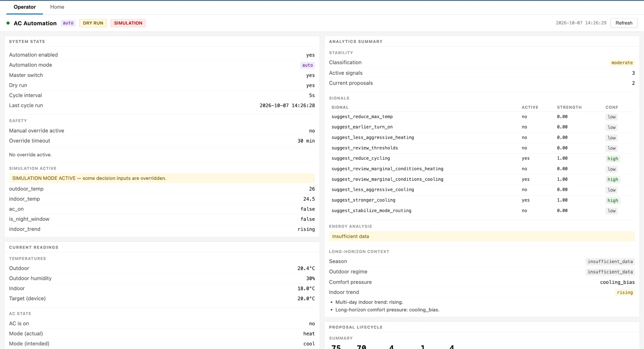Click the Override timeout value 30 min

(306, 141)
